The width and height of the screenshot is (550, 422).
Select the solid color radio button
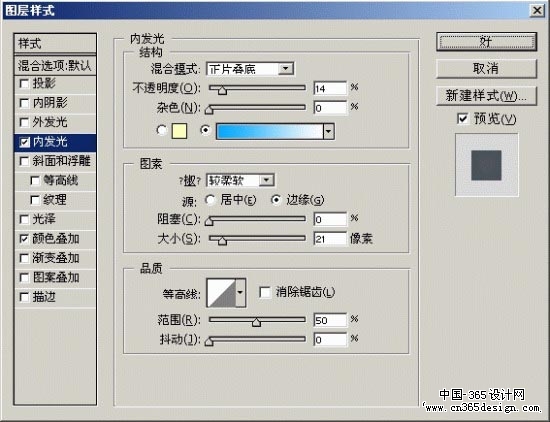point(161,130)
